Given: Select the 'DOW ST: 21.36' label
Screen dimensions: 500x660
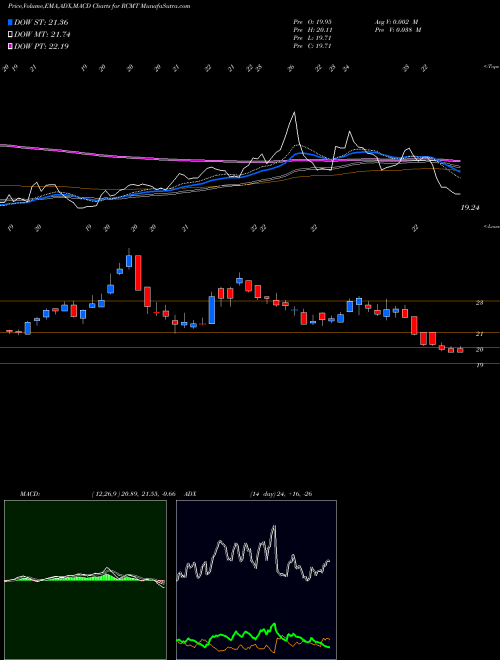Looking at the screenshot, I should pyautogui.click(x=41, y=22).
